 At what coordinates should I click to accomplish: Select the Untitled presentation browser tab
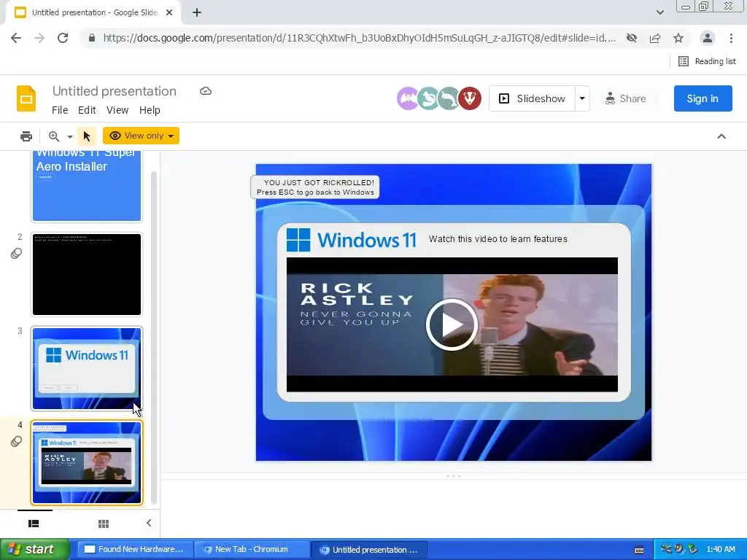click(x=93, y=12)
